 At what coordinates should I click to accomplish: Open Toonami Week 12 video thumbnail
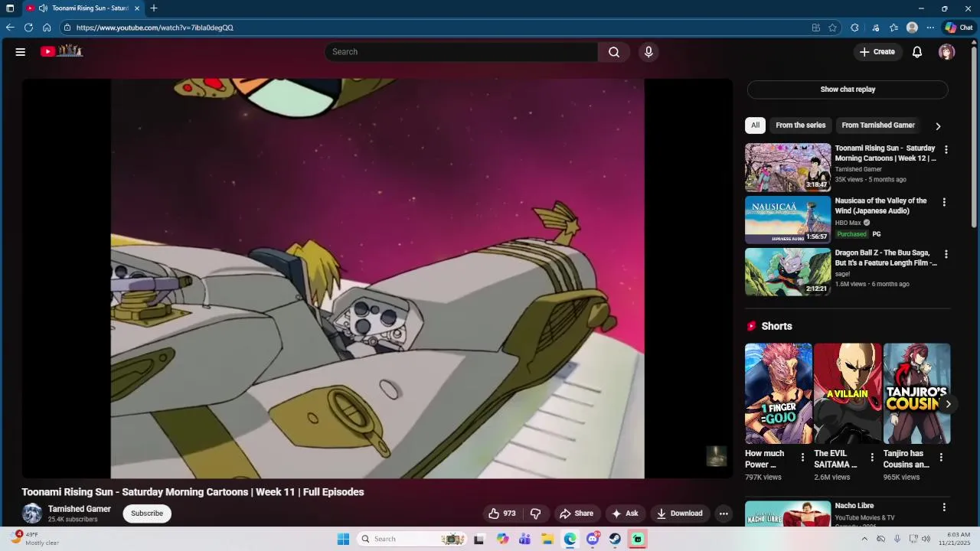tap(788, 168)
